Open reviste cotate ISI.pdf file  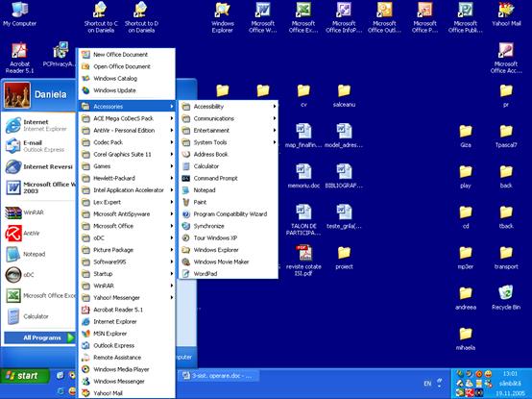303,261
